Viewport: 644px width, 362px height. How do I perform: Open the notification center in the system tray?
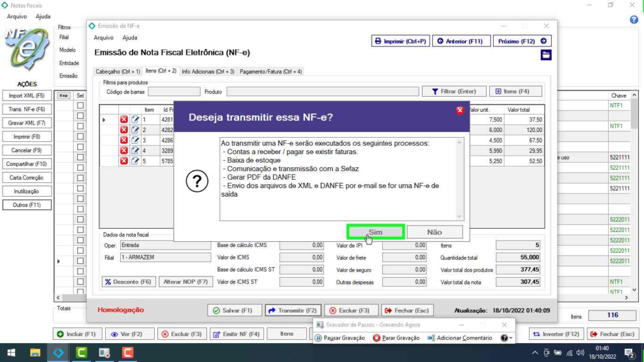628,353
